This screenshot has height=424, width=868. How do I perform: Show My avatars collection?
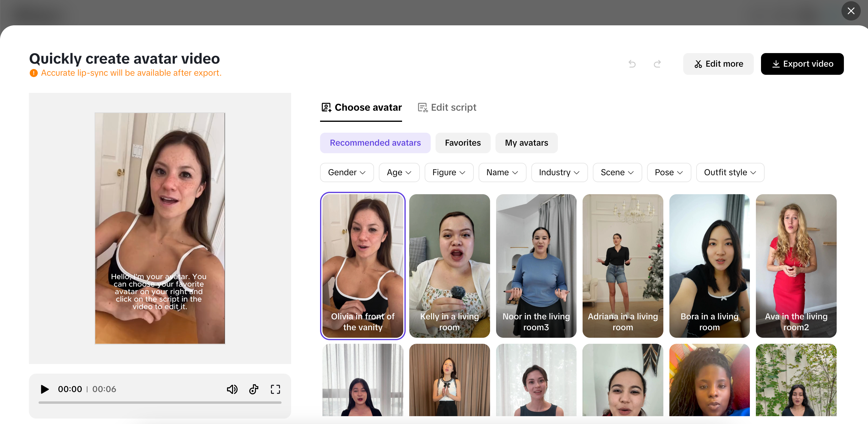click(526, 143)
